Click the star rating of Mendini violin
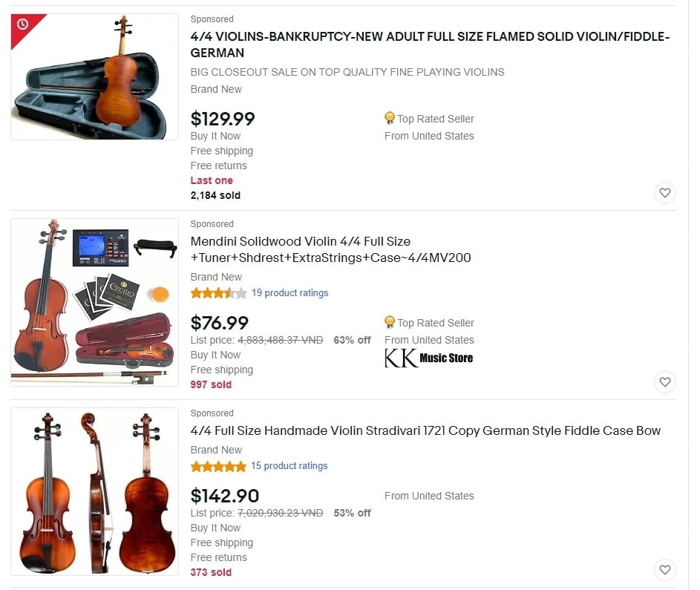The image size is (700, 590). pyautogui.click(x=218, y=293)
